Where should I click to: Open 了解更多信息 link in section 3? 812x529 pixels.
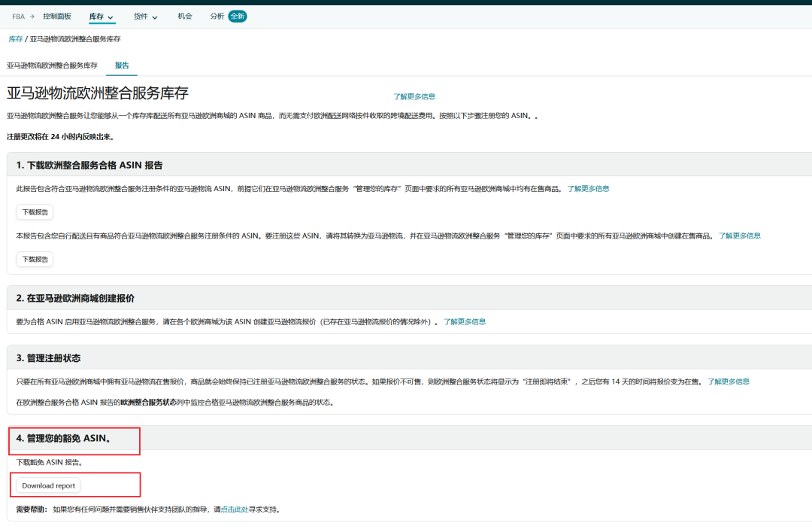[728, 382]
